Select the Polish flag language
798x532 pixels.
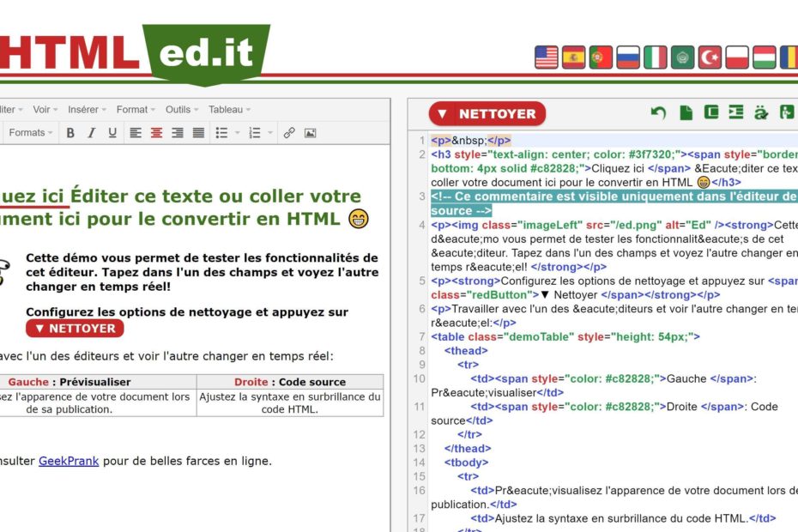[737, 57]
